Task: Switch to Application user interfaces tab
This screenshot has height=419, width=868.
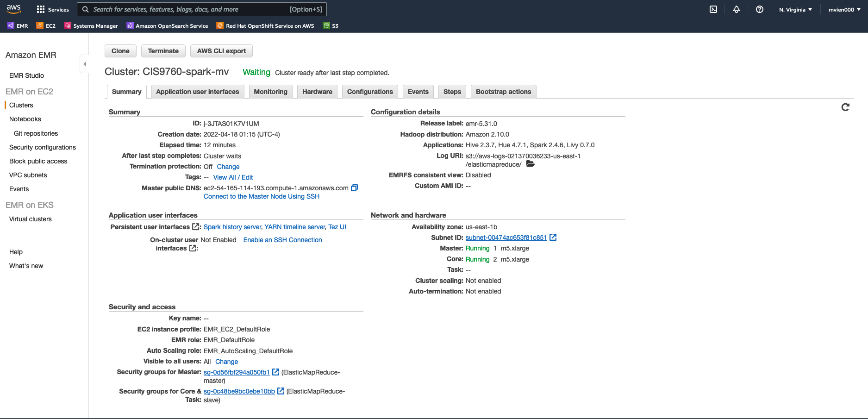Action: [198, 92]
